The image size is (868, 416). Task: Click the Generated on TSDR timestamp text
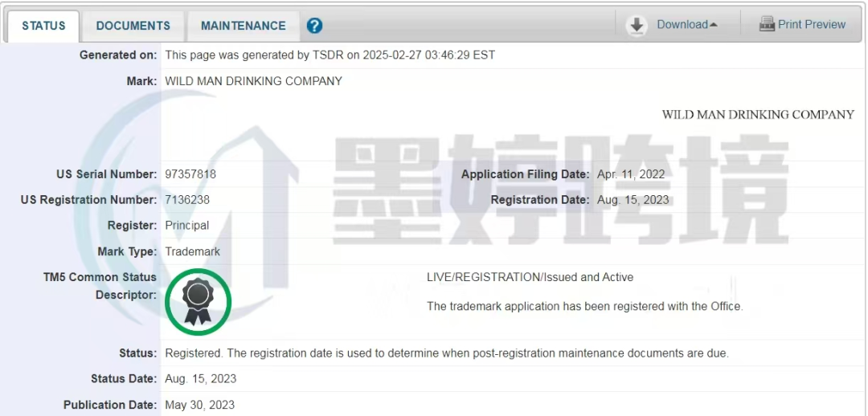[330, 55]
